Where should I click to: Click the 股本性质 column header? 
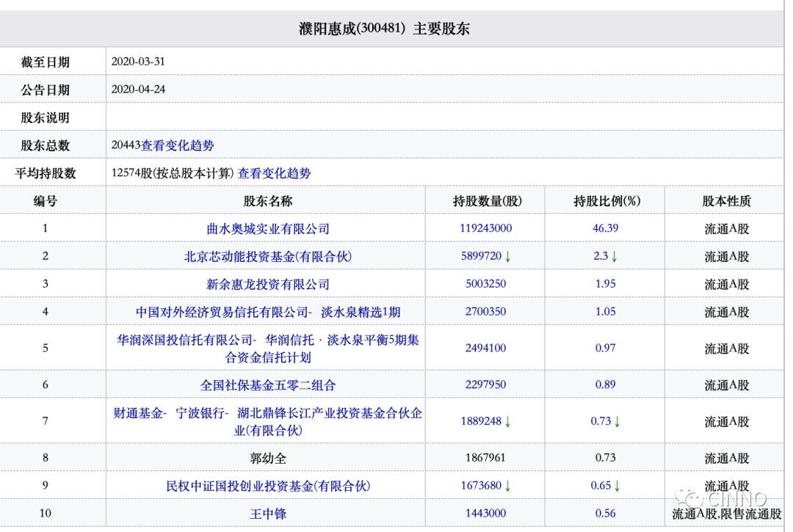click(727, 201)
